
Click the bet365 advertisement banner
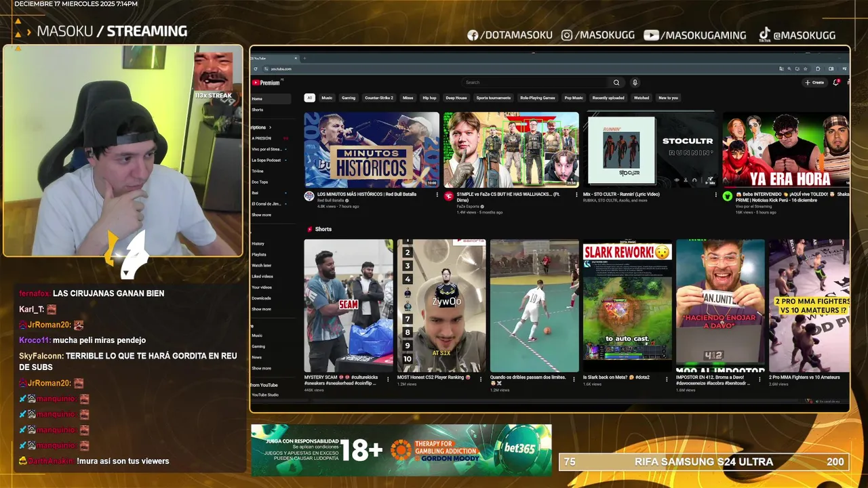click(x=401, y=450)
